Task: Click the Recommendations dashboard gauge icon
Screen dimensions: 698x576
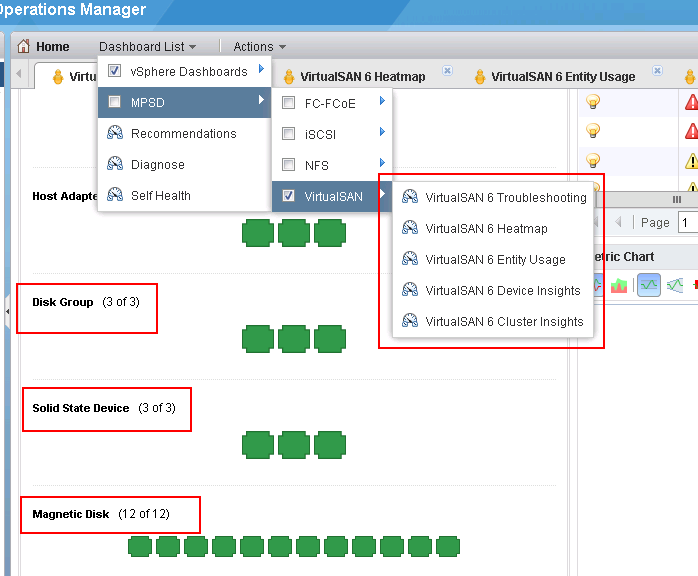Action: point(115,133)
